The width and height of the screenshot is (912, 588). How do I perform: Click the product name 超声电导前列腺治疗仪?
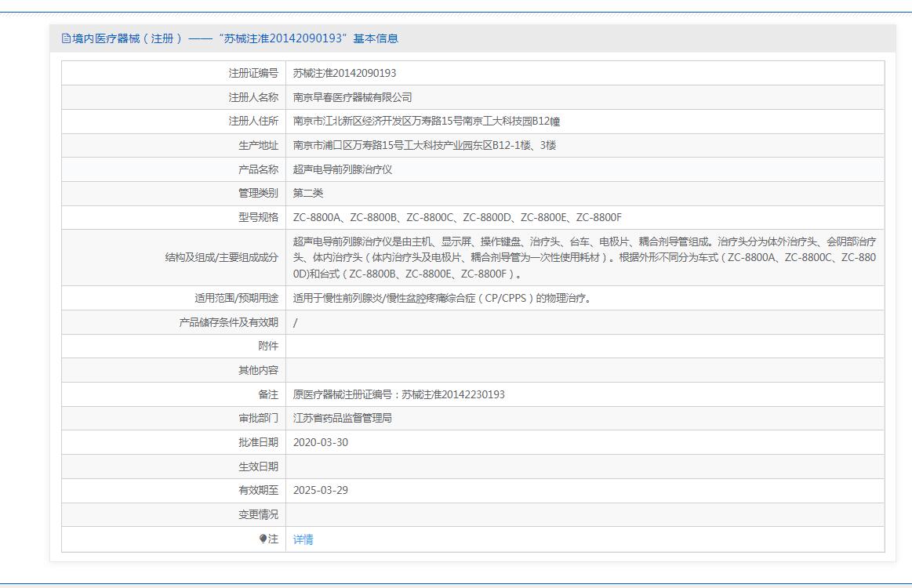point(343,169)
